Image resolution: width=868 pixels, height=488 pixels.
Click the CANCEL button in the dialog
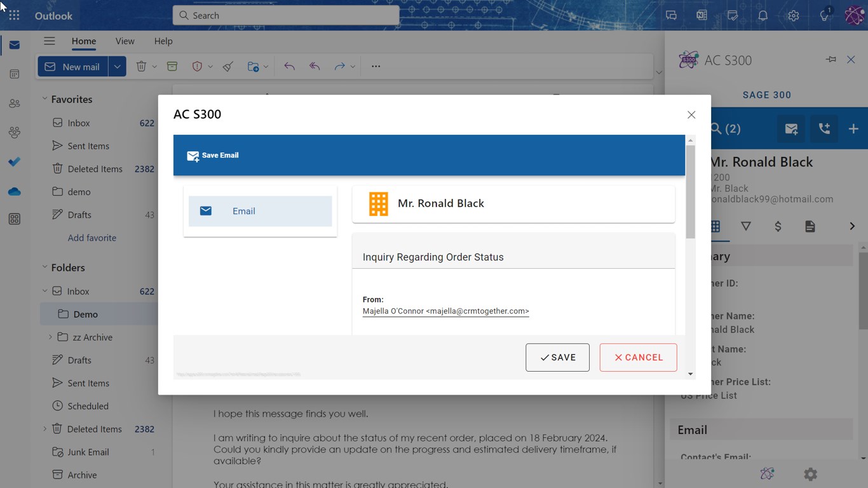(x=638, y=357)
